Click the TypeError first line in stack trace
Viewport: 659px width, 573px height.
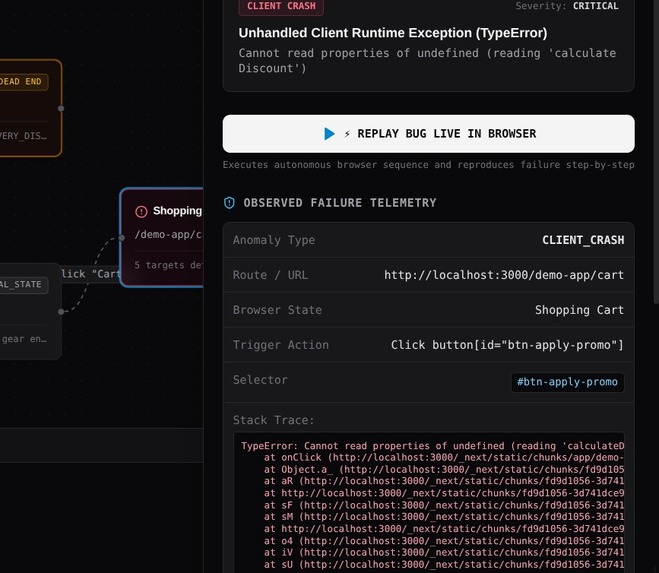(x=432, y=446)
